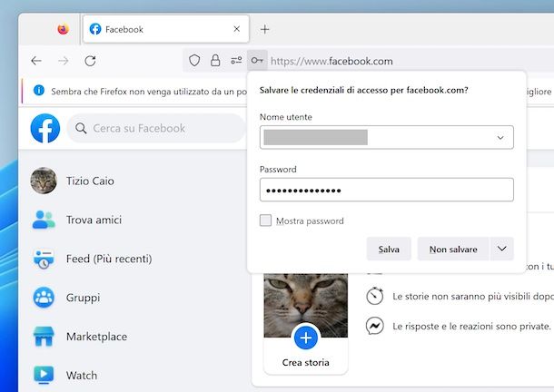Open the Firefox View icon in tab bar
The image size is (554, 392).
(x=63, y=29)
